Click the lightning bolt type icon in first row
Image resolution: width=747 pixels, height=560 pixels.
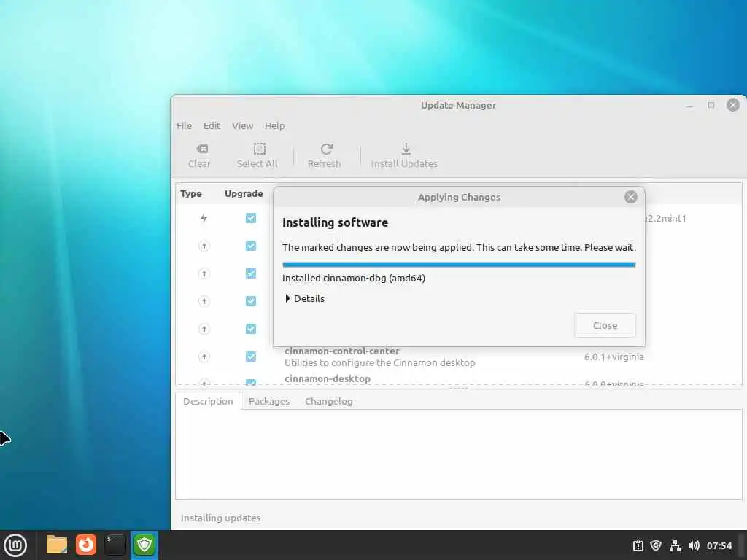click(204, 218)
